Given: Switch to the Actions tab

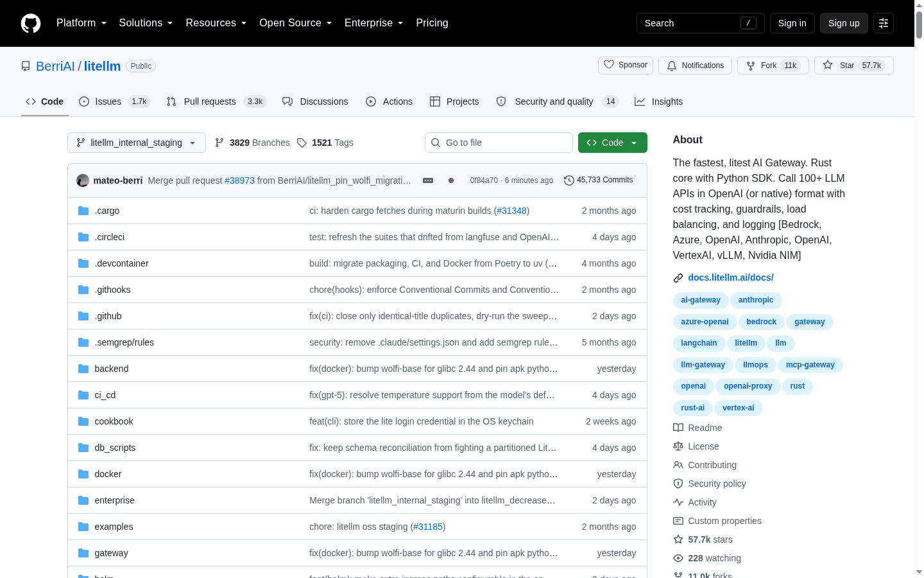Looking at the screenshot, I should coord(389,101).
